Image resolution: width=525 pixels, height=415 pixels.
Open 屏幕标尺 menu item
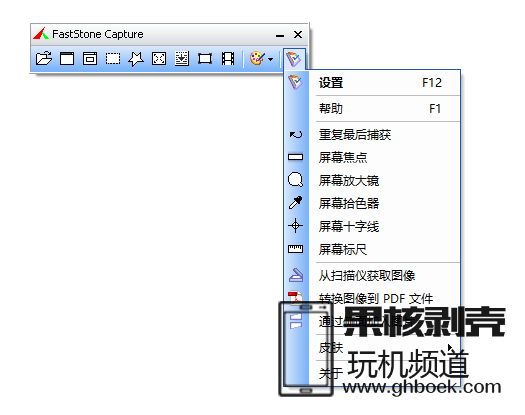point(384,250)
